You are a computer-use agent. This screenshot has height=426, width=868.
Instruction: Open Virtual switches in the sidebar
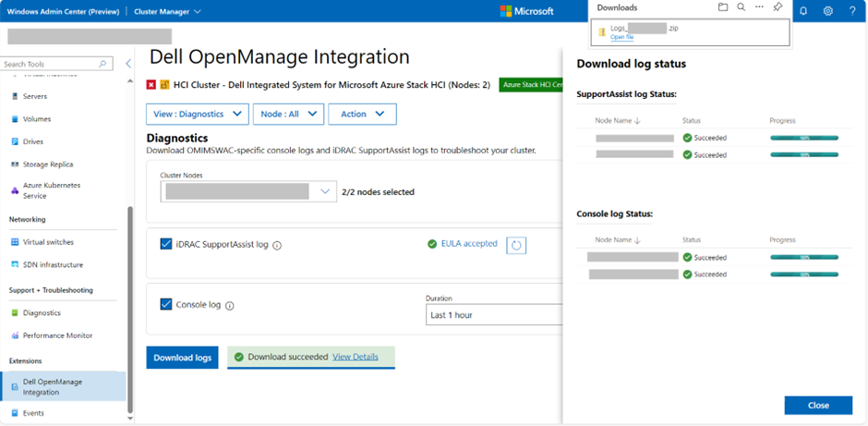pos(48,242)
